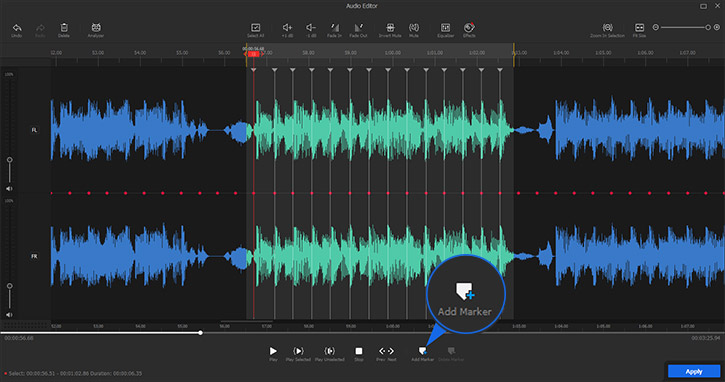Click the last beat marker in selection

[500, 70]
